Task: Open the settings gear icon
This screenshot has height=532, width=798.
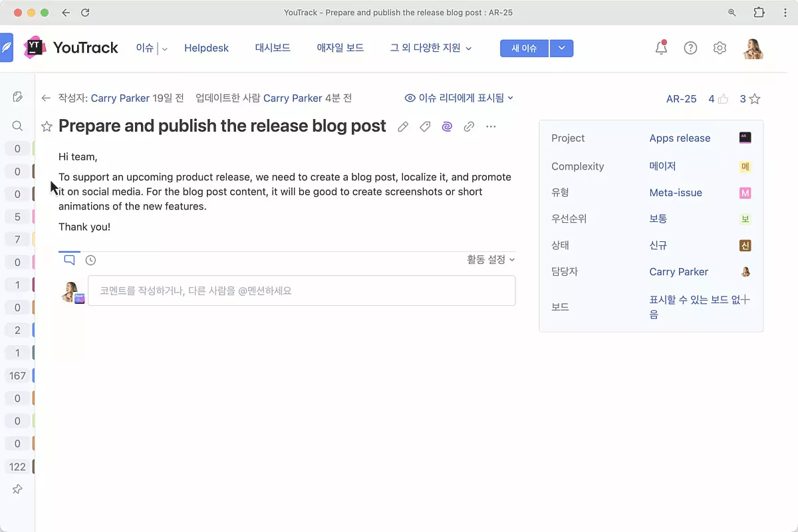Action: tap(720, 48)
